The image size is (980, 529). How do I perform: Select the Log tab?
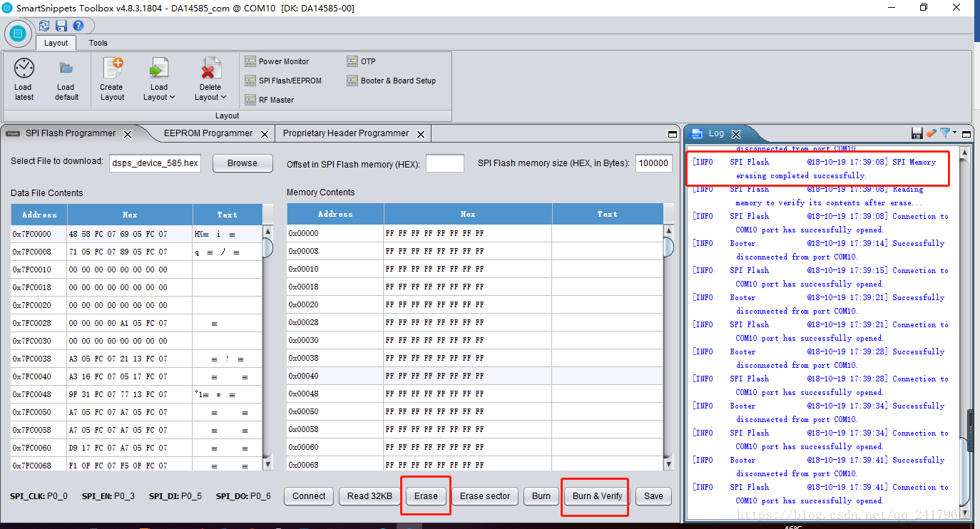coord(715,133)
